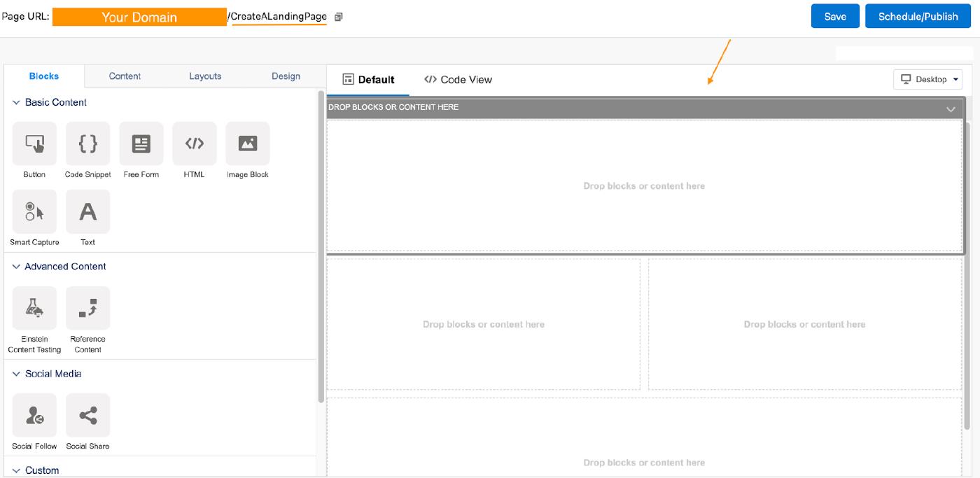The height and width of the screenshot is (478, 980).
Task: Collapse the Basic Content section
Action: [x=16, y=103]
